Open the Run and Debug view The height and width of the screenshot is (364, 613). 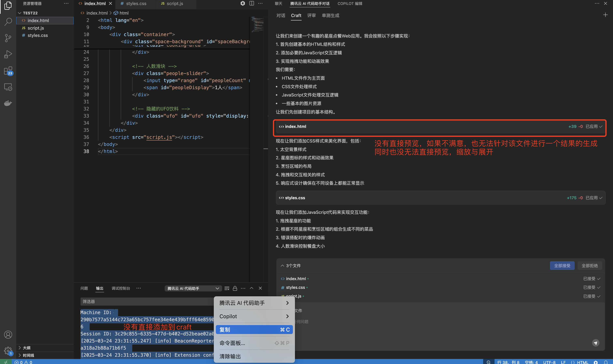click(8, 55)
